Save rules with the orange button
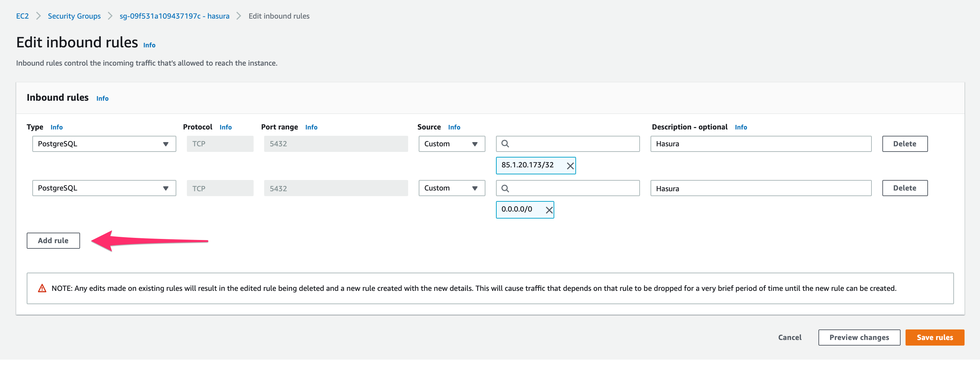This screenshot has width=980, height=374. (x=935, y=337)
